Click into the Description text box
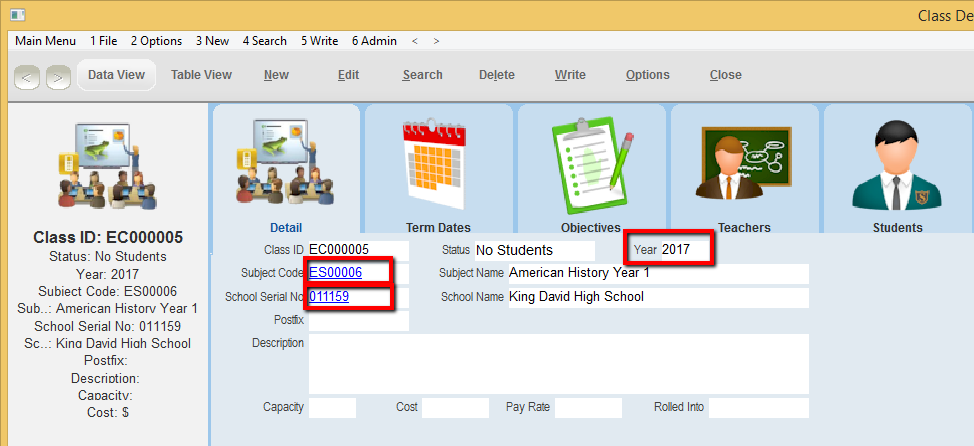The image size is (974, 446). click(x=558, y=364)
